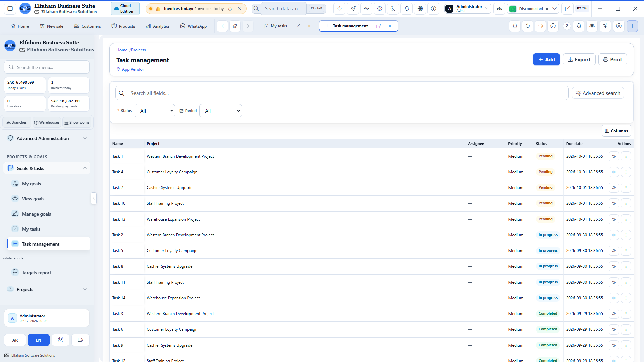Open the headset support icon
The height and width of the screenshot is (362, 644).
point(579,26)
